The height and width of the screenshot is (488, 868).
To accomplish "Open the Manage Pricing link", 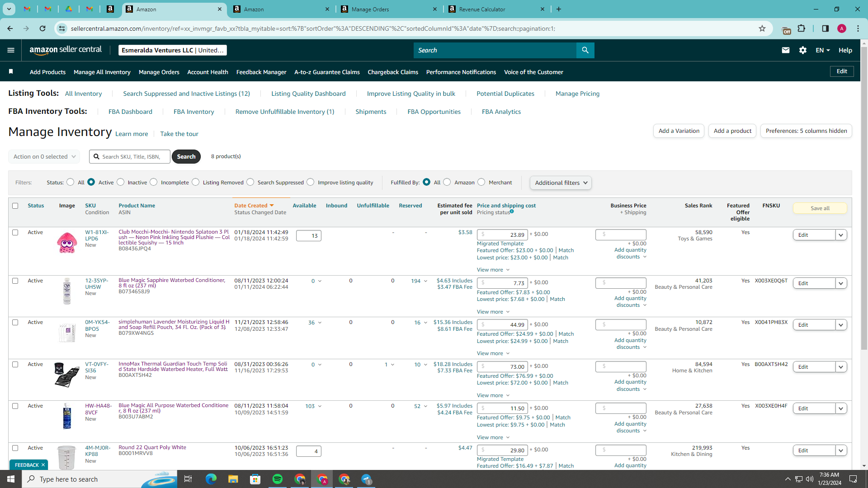I will (x=577, y=94).
